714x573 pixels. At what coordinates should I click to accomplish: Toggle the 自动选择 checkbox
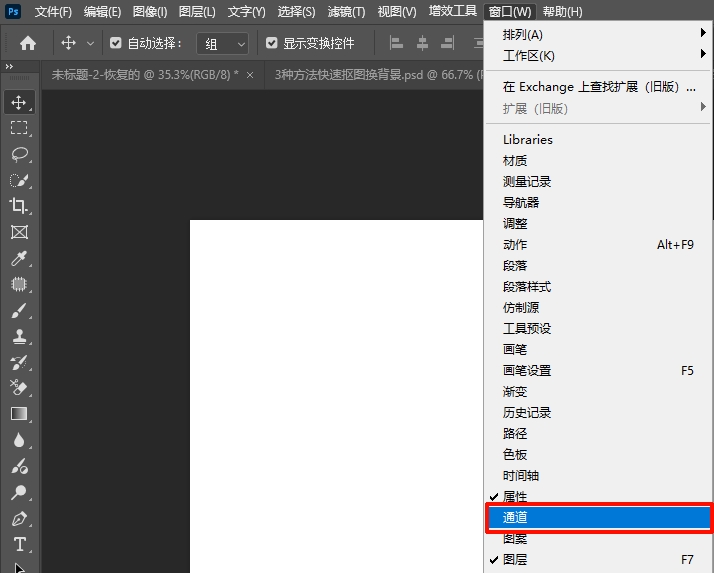click(x=115, y=43)
